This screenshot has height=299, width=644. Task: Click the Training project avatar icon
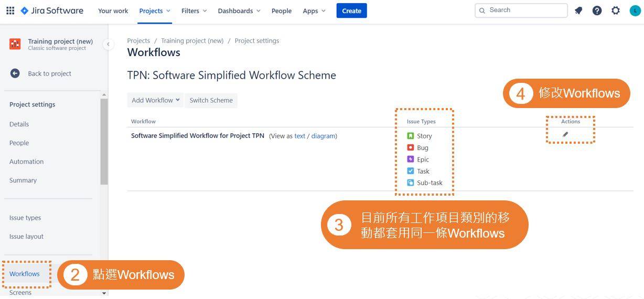[15, 44]
